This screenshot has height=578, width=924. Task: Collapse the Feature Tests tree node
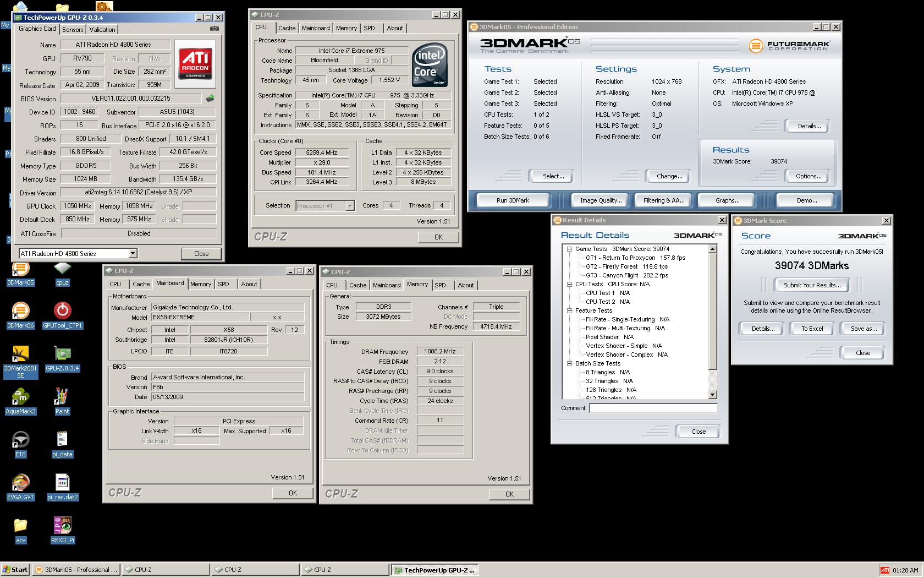pos(570,310)
